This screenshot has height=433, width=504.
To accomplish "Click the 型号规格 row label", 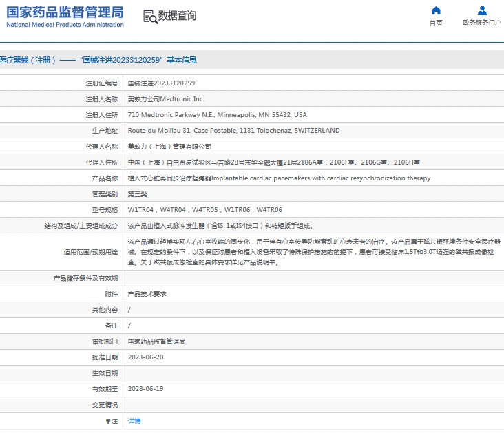I will click(x=105, y=210).
